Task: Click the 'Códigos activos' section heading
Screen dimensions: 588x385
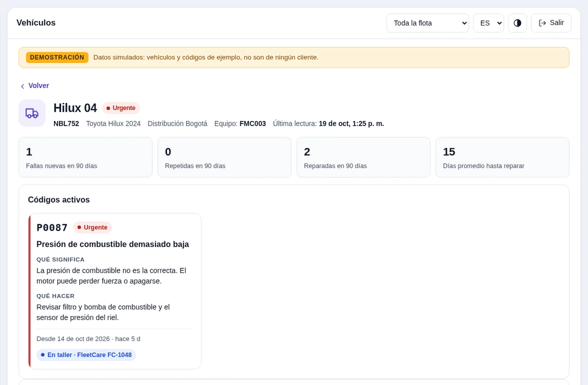Action: 59,200
